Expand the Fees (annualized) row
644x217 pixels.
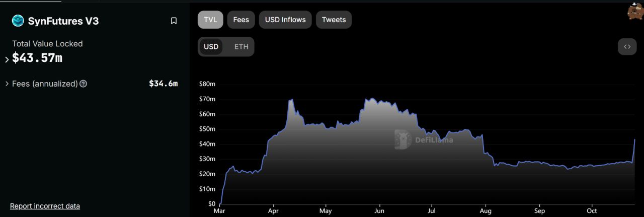(x=7, y=84)
